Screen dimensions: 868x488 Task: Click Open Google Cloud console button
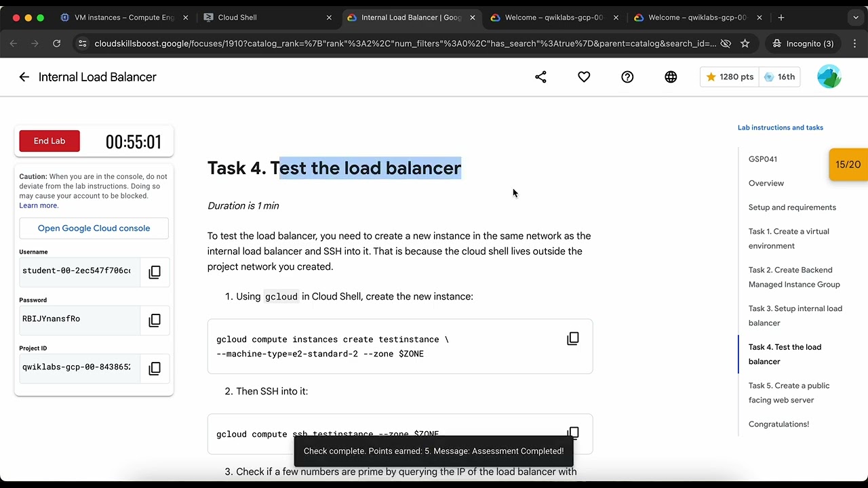[x=94, y=228]
